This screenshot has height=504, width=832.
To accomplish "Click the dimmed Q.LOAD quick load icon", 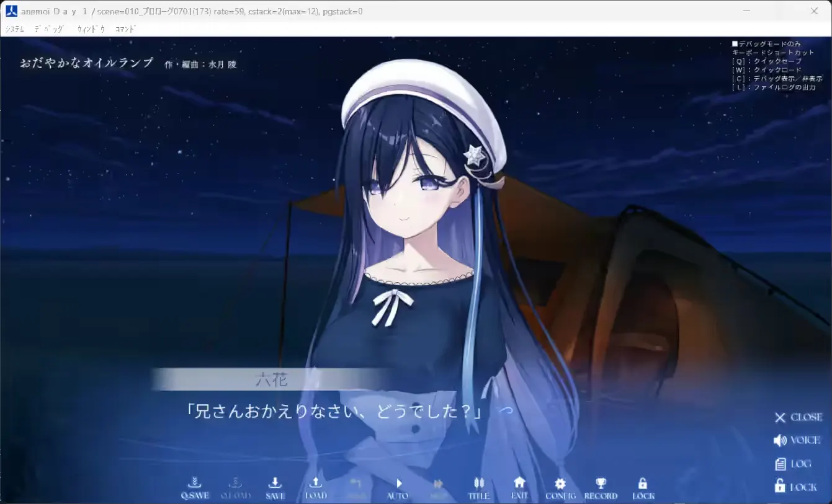I will [x=236, y=488].
